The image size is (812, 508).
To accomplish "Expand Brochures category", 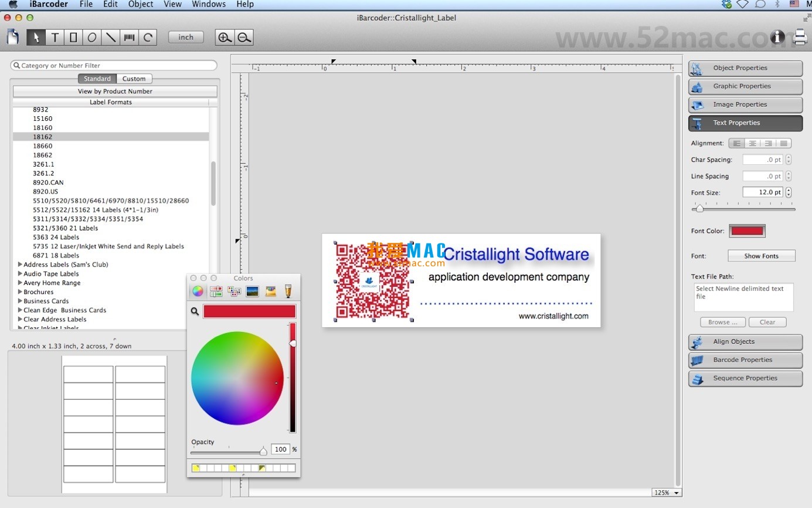I will (21, 292).
